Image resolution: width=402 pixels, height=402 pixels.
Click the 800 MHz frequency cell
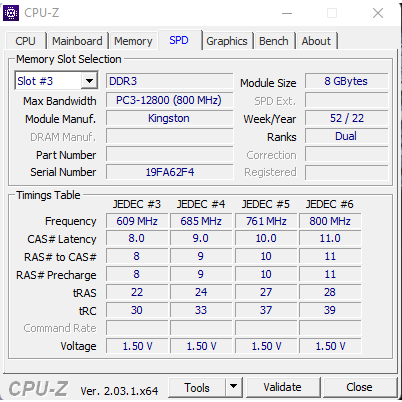330,221
